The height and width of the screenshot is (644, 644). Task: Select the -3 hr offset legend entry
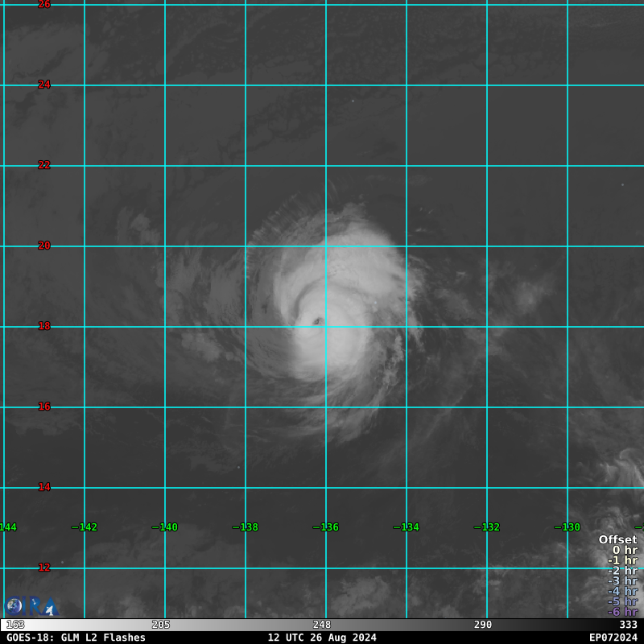(x=622, y=580)
